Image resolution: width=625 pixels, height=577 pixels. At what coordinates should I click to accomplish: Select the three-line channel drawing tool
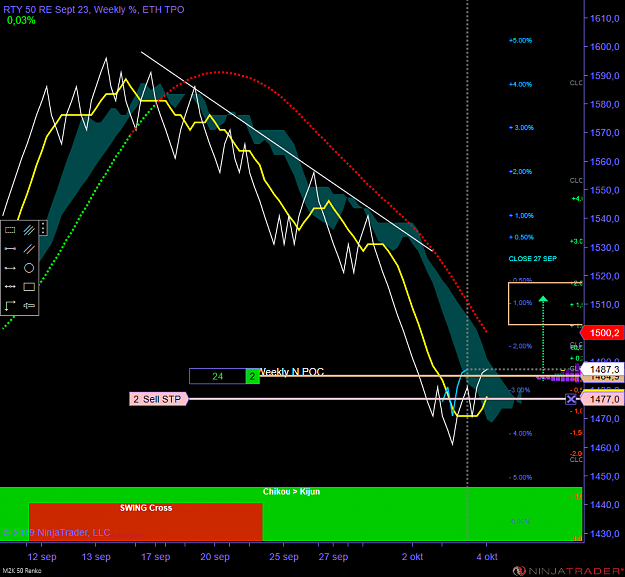[x=29, y=230]
